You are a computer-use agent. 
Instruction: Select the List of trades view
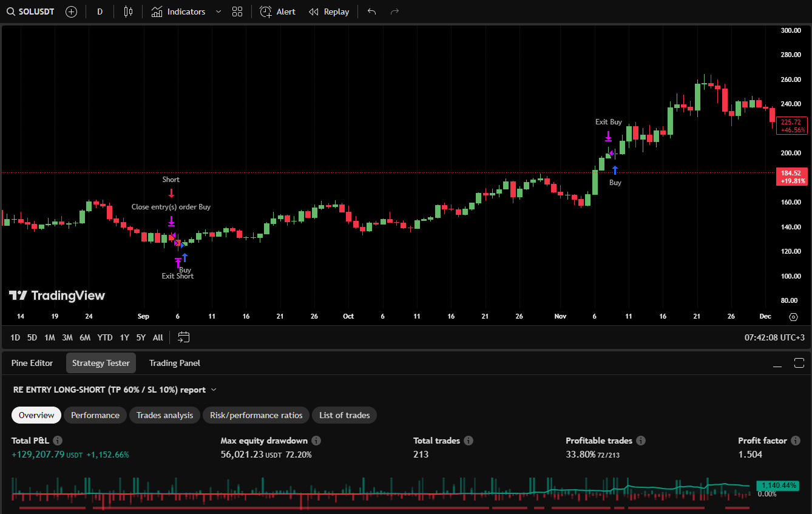pos(344,415)
